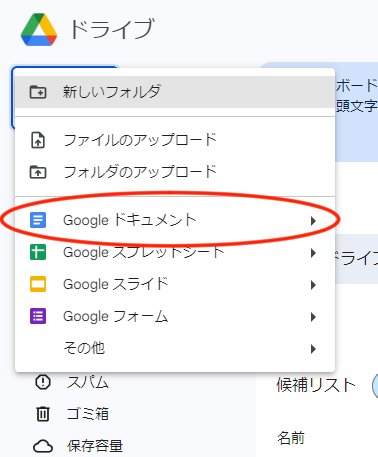The height and width of the screenshot is (457, 378).
Task: Click the purple Google Forms icon
Action: pyautogui.click(x=38, y=316)
